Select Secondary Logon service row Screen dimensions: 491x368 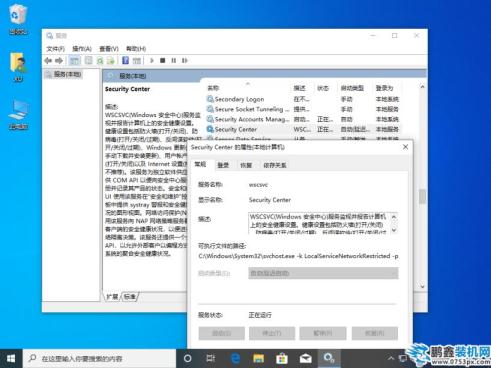(x=303, y=99)
